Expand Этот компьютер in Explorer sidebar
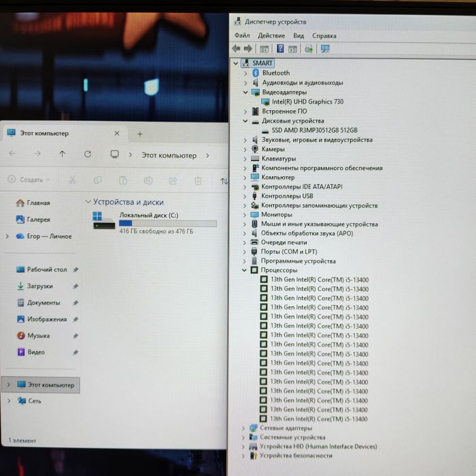Image resolution: width=476 pixels, height=476 pixels. point(8,385)
